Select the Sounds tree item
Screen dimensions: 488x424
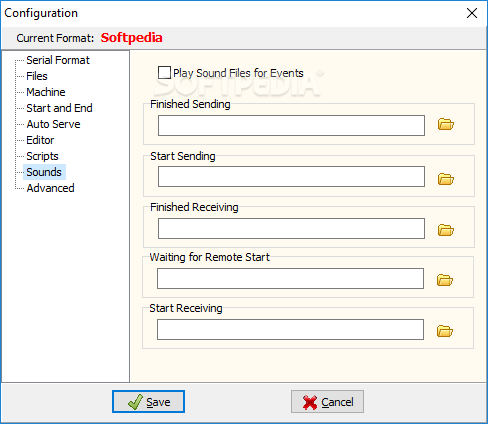pyautogui.click(x=44, y=172)
